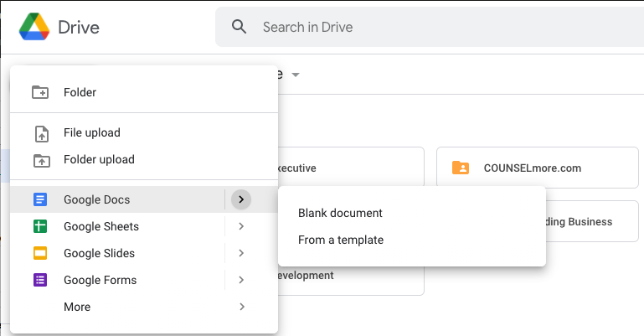
Task: Open the My Drive dropdown arrow
Action: click(296, 75)
